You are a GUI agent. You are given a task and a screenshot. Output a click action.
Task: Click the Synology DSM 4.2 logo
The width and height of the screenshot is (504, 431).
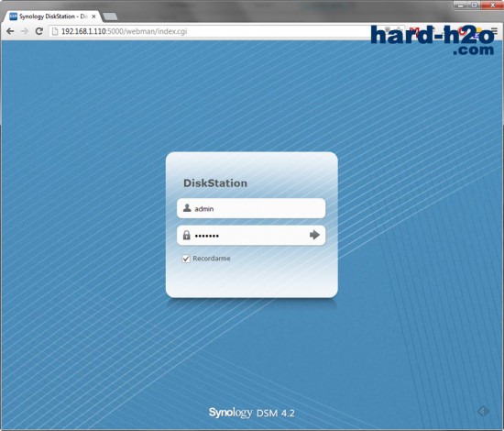pos(252,413)
